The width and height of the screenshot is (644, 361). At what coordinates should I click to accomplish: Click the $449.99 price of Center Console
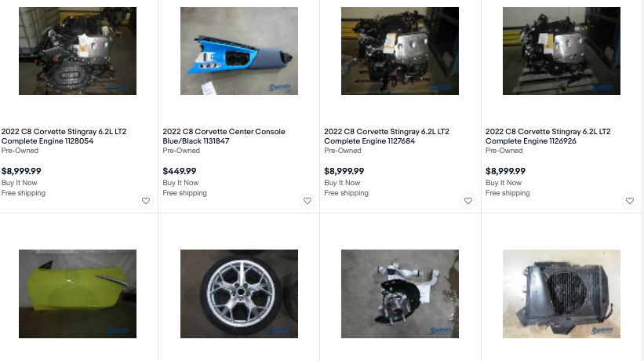coord(180,171)
